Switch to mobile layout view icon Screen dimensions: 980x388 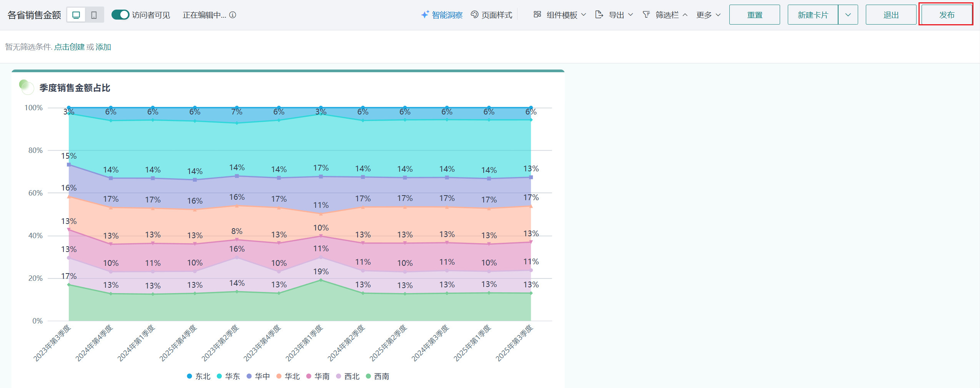coord(94,15)
